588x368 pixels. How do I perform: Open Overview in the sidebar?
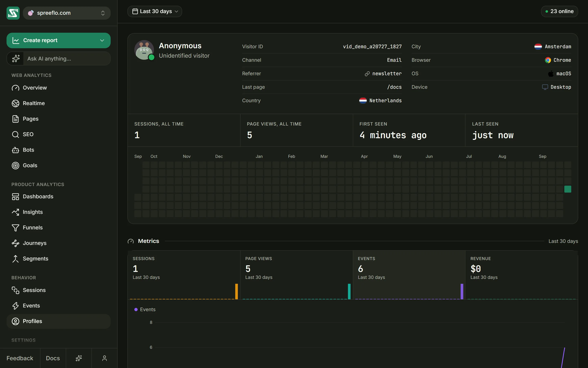tap(59, 88)
